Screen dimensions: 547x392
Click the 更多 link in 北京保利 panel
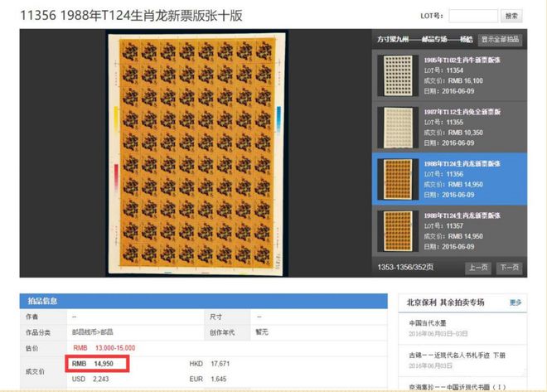coord(516,302)
